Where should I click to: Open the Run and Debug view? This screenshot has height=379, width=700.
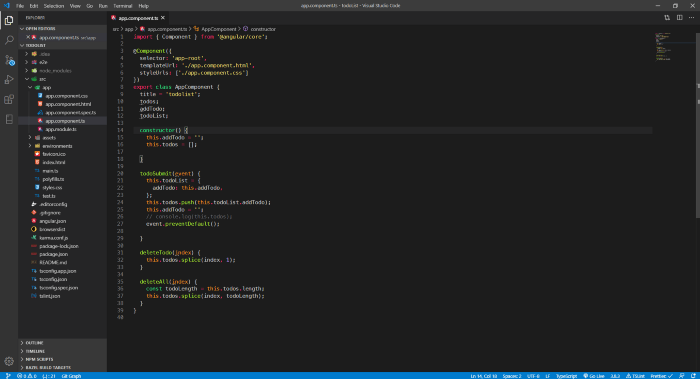(9, 79)
